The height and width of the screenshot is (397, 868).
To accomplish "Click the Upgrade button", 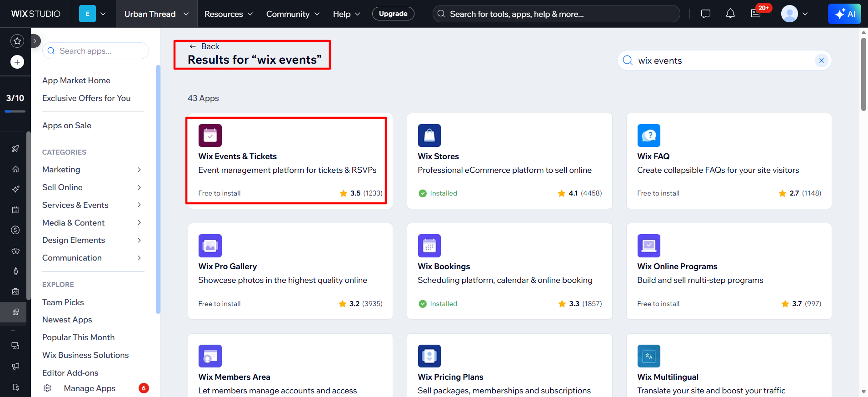I will tap(393, 14).
